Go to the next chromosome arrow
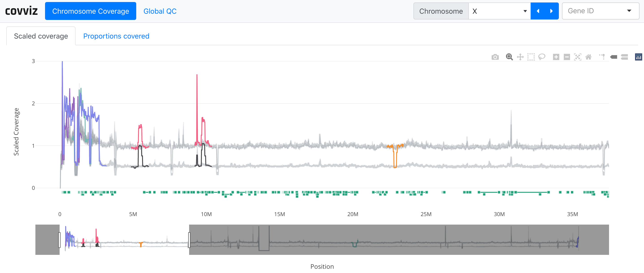644x273 pixels. point(551,11)
